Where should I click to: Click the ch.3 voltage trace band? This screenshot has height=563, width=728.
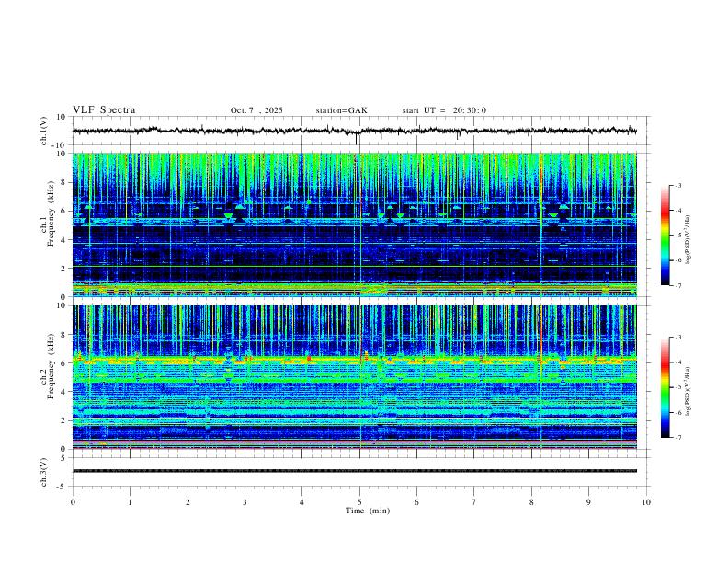(355, 471)
